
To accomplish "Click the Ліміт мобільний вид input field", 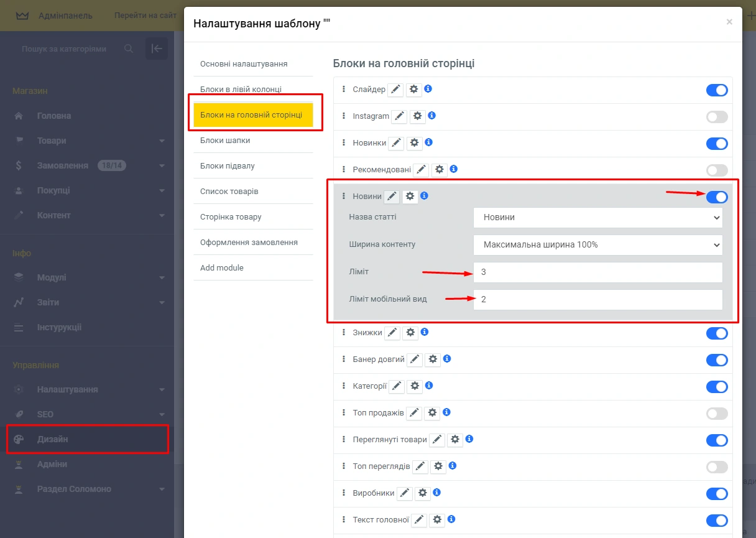I will coord(597,299).
